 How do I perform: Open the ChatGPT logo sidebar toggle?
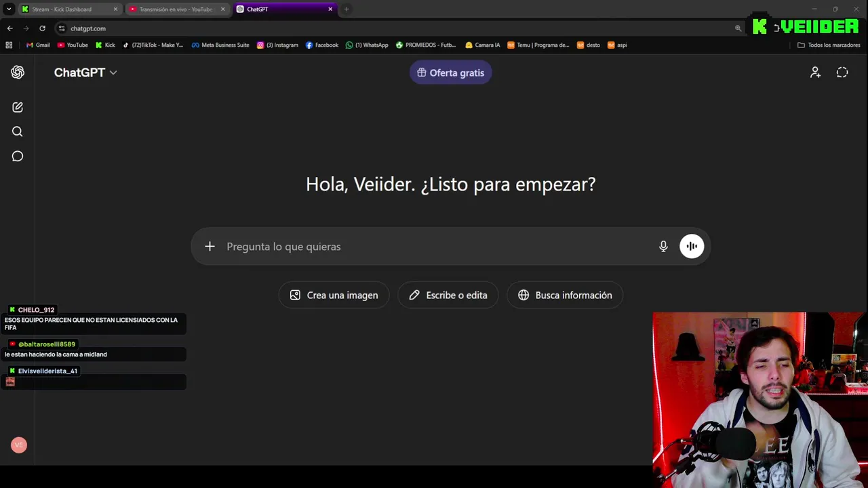click(18, 73)
